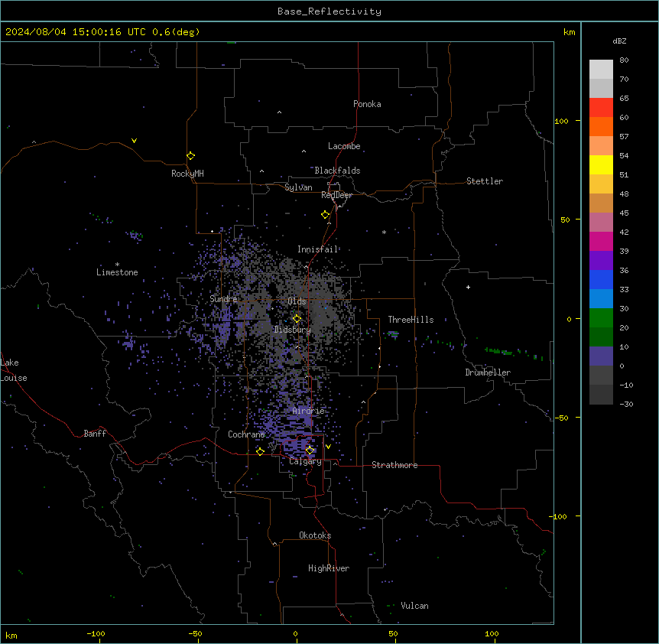Click the Banff label
This screenshot has height=644, width=659.
95,434
